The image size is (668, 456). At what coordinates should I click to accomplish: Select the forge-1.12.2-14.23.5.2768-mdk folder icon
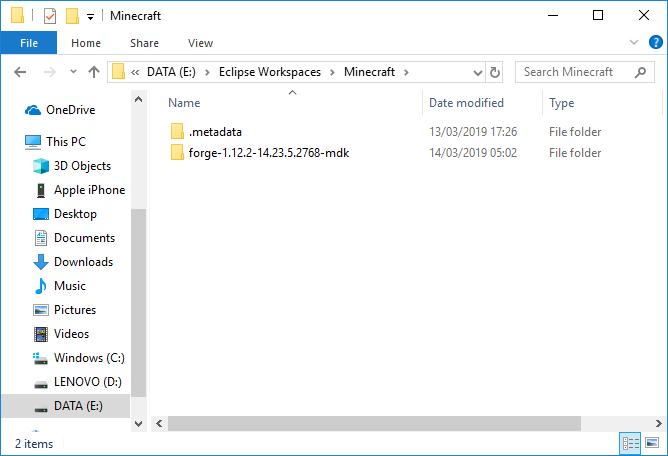[177, 153]
